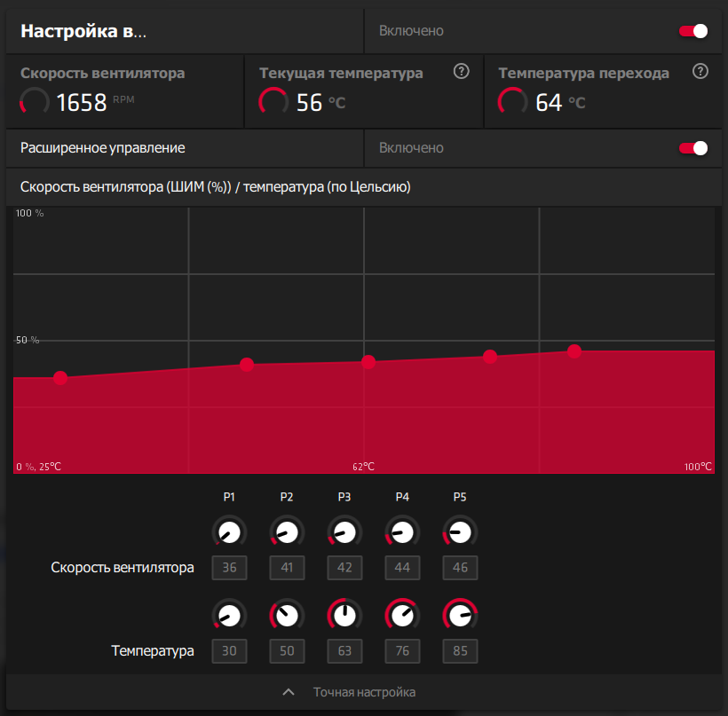This screenshot has width=728, height=716.
Task: Click help icon next to Текущая температура
Action: point(461,72)
